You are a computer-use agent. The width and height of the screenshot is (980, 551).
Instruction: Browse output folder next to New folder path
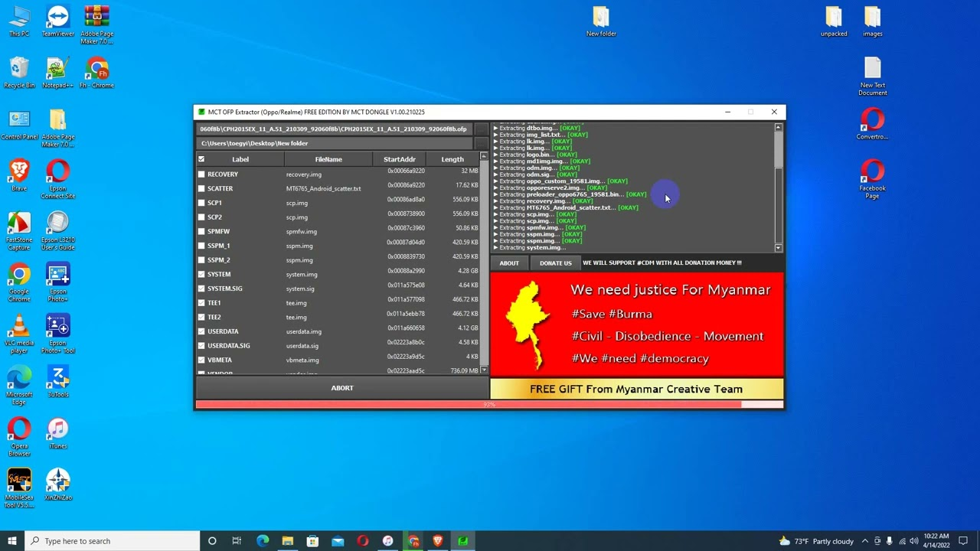click(481, 143)
